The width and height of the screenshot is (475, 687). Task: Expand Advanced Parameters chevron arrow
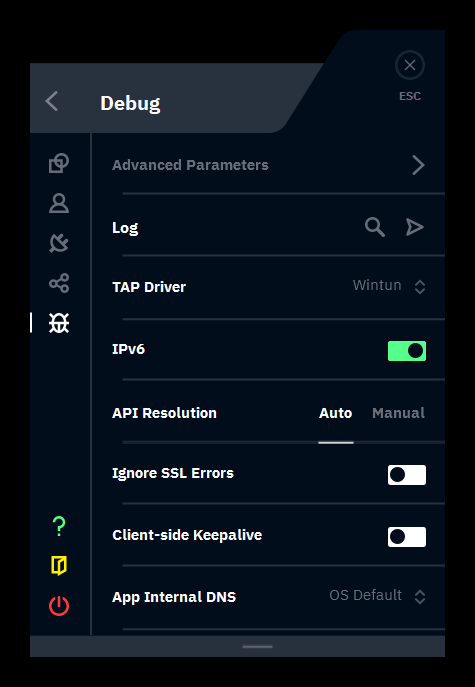pos(418,165)
